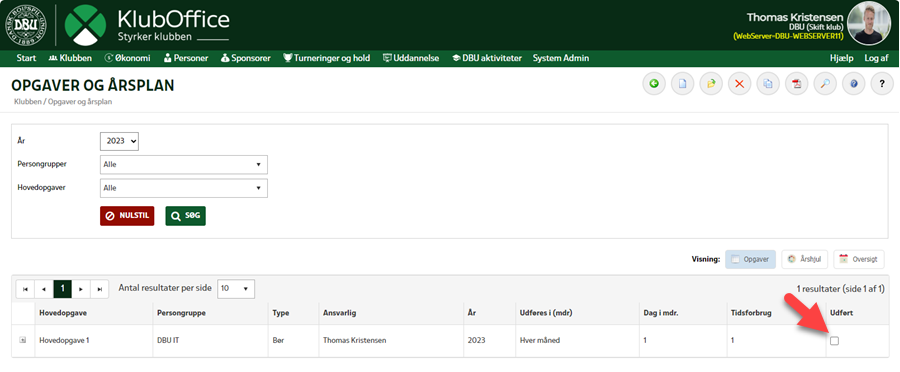Click the magnifying glass search icon
This screenshot has width=900, height=372.
[825, 84]
